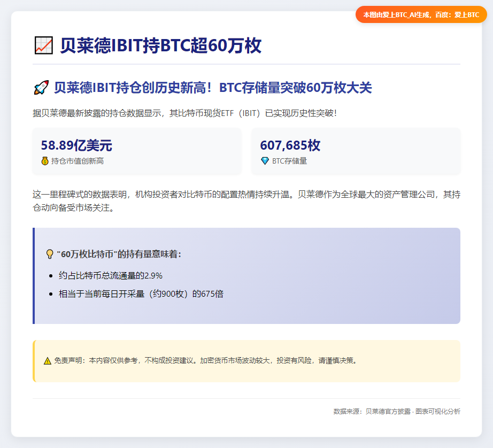Click the paragraph starting 据贝莱德最新披露
Image resolution: width=493 pixels, height=448 pixels.
click(185, 113)
